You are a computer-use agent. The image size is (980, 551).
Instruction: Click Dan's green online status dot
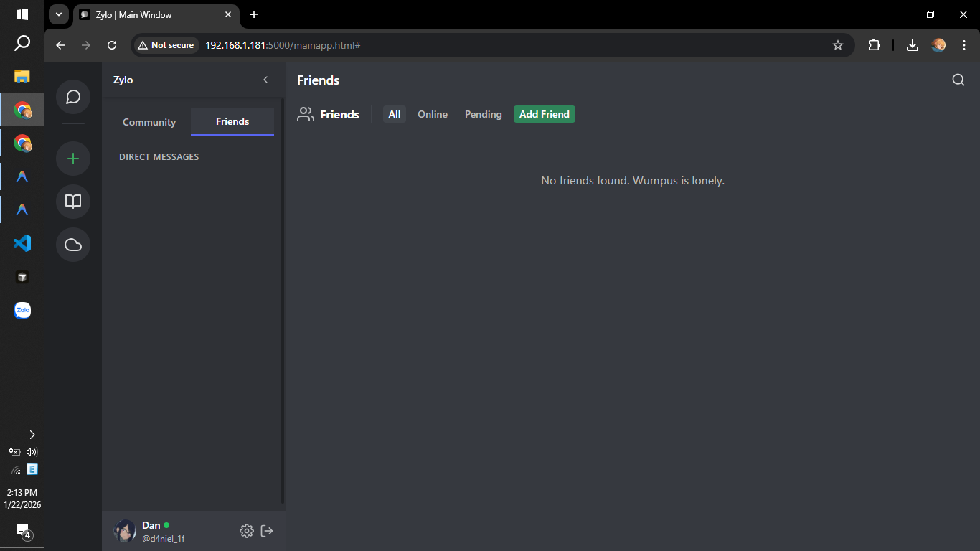tap(166, 525)
